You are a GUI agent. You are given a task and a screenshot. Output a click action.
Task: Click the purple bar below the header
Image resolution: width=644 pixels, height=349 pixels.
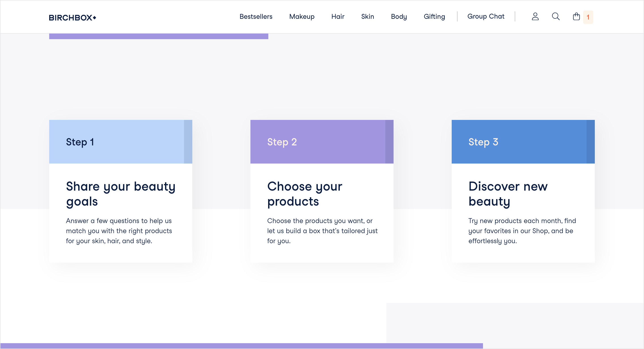pyautogui.click(x=159, y=36)
